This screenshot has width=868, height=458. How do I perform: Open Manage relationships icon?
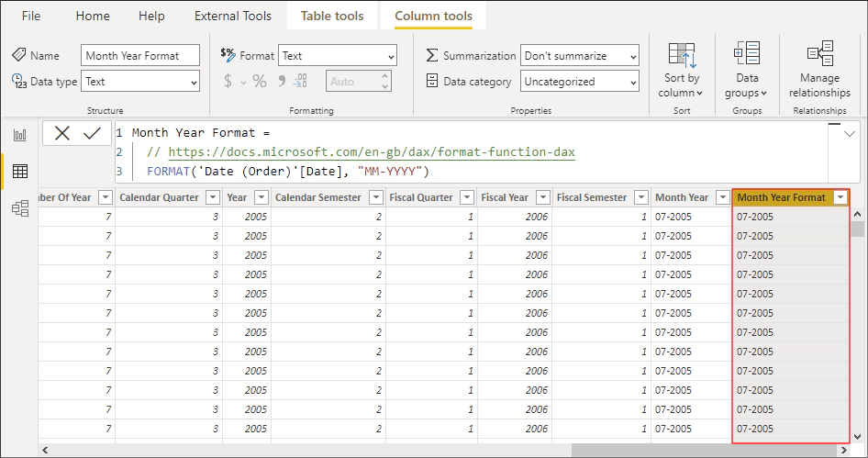coord(820,54)
